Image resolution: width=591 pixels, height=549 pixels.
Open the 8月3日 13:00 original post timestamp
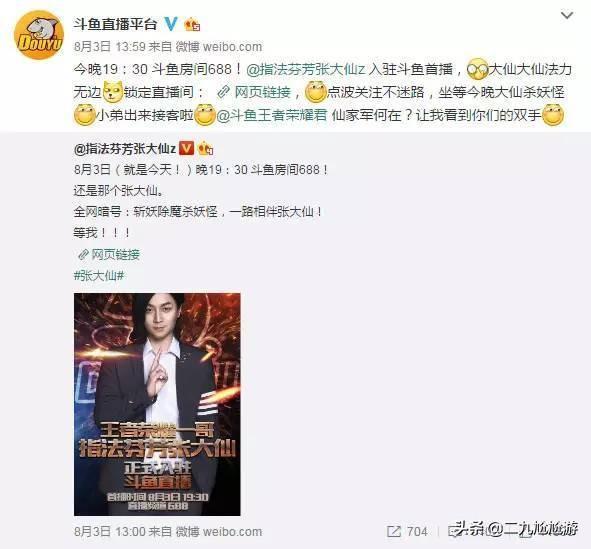pyautogui.click(x=110, y=532)
